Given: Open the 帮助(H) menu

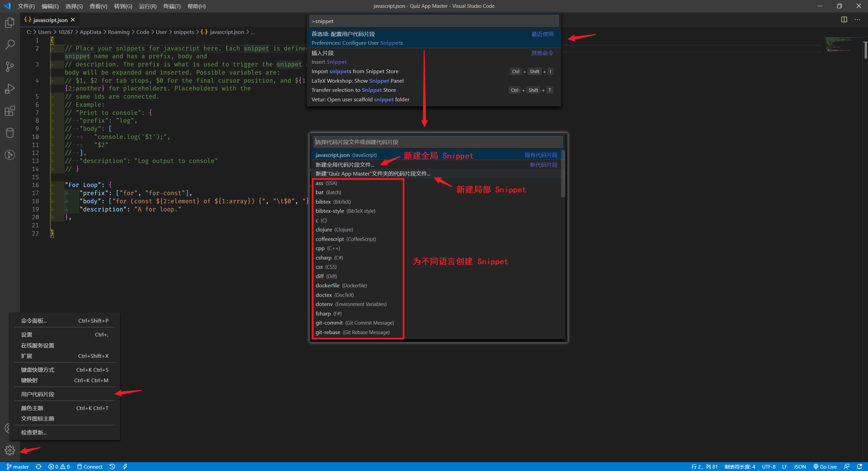Looking at the screenshot, I should pyautogui.click(x=197, y=6).
